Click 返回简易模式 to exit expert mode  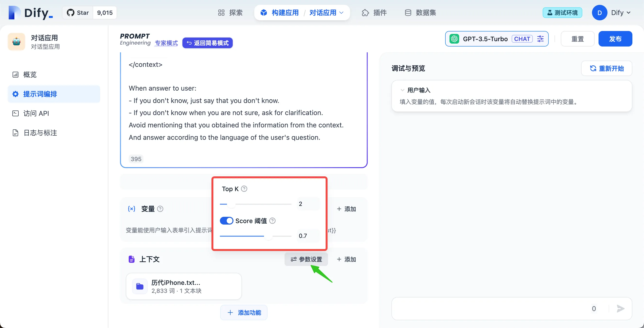click(x=208, y=43)
